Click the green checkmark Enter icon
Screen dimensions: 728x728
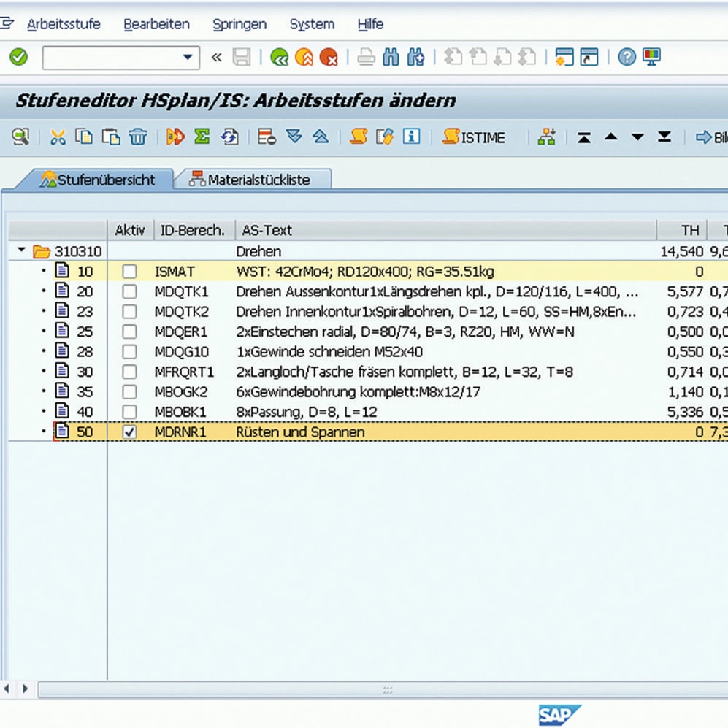[18, 57]
